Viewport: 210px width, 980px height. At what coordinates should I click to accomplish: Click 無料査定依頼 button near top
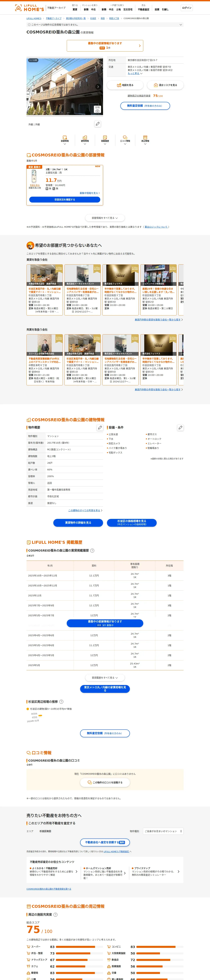pos(145,106)
